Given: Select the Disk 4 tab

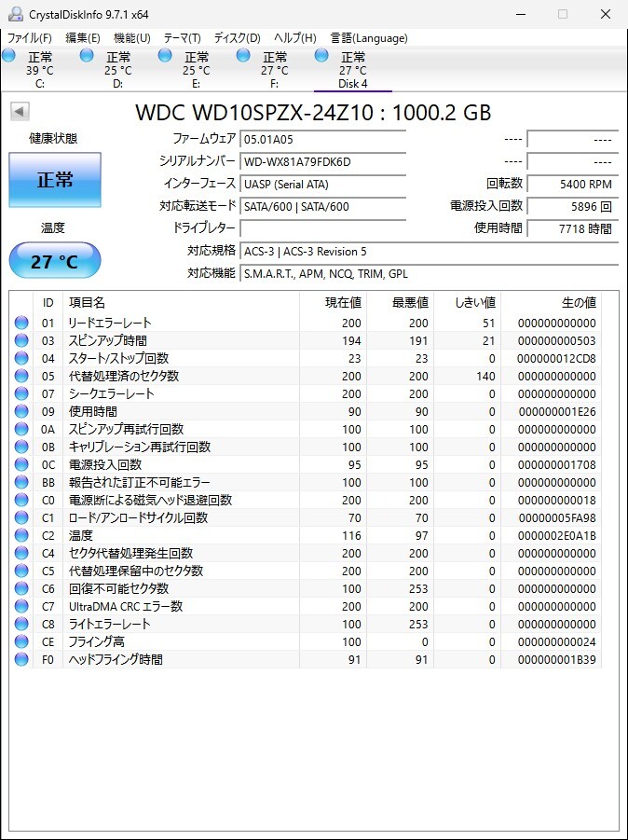Looking at the screenshot, I should [353, 70].
